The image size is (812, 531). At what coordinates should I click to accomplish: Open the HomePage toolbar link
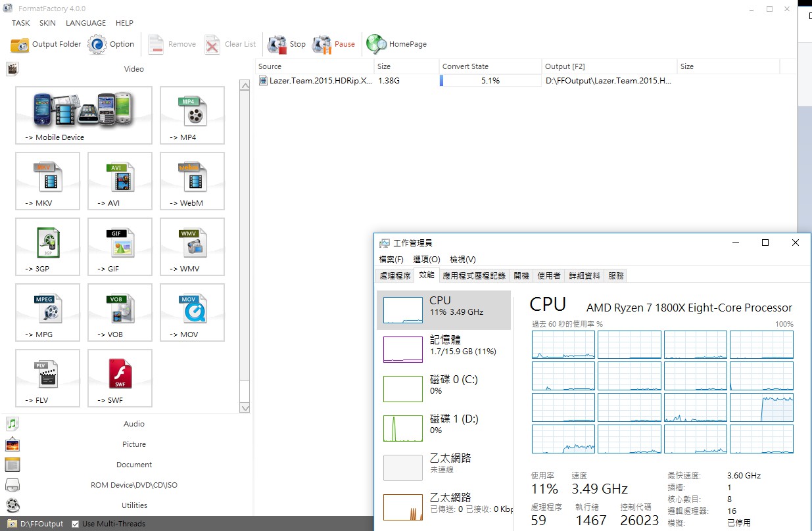(396, 45)
